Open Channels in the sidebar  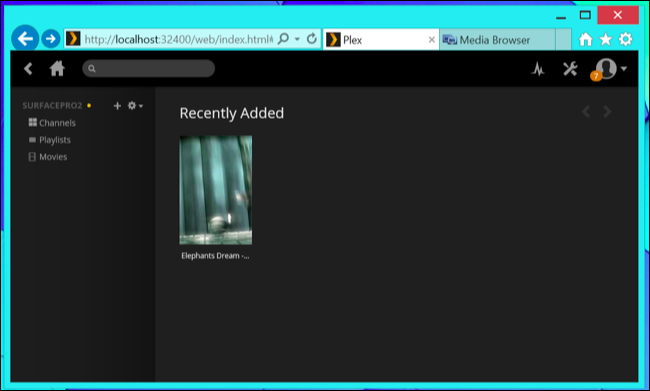(x=52, y=123)
